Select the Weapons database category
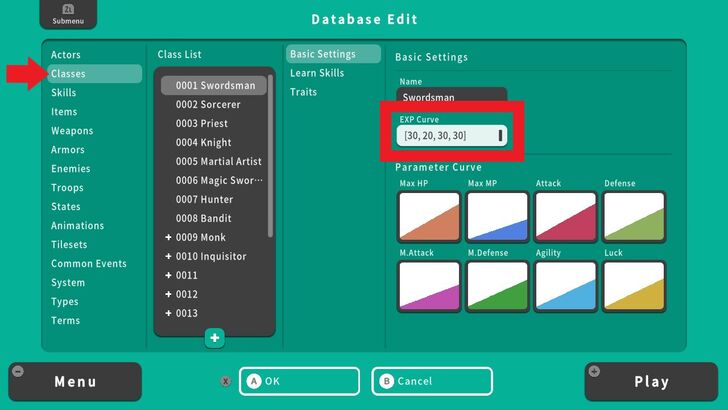 (72, 131)
